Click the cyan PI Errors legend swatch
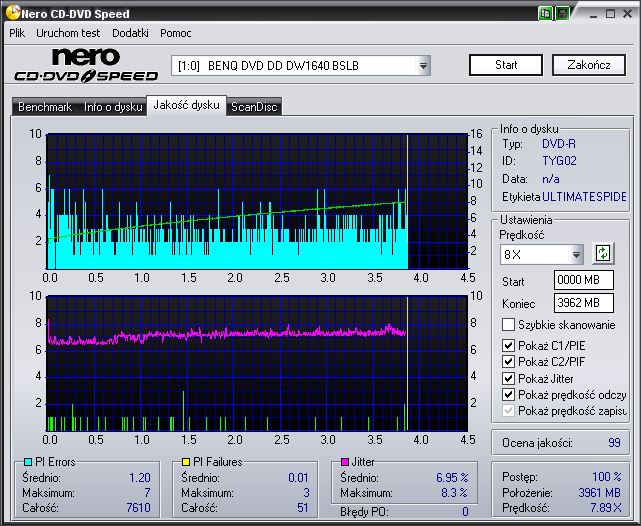The height and width of the screenshot is (526, 641). (28, 462)
